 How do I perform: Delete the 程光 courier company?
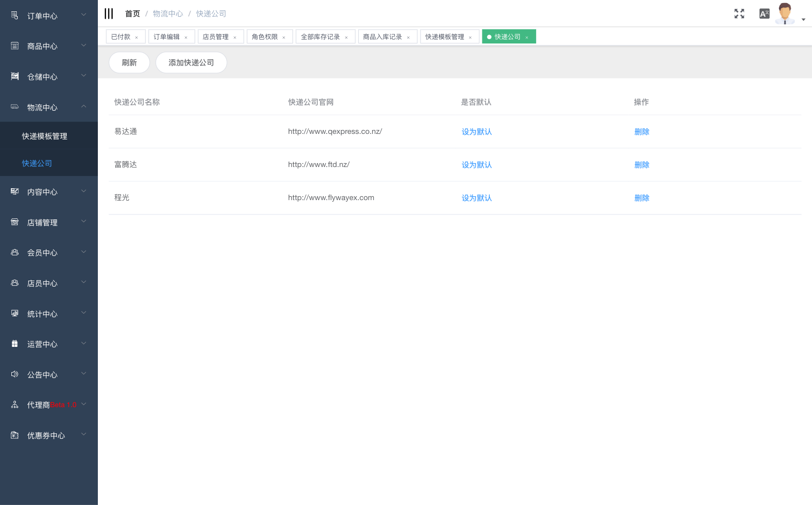(x=641, y=198)
